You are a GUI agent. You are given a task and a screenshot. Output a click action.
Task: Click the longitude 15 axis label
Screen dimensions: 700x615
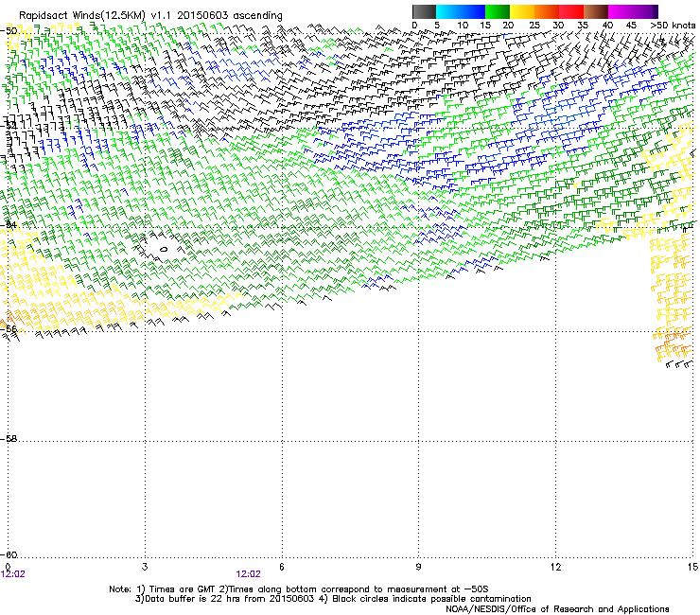(692, 567)
